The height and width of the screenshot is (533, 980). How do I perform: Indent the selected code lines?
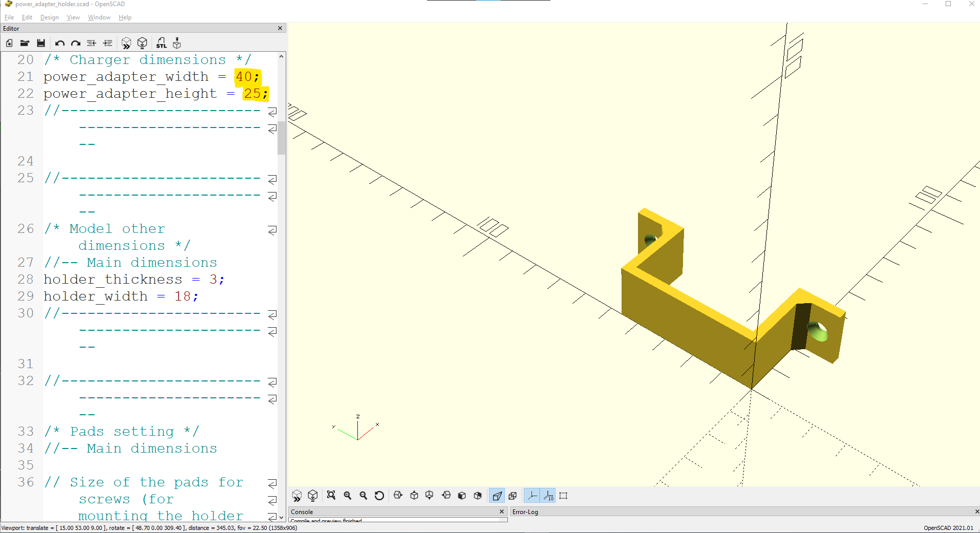[108, 43]
